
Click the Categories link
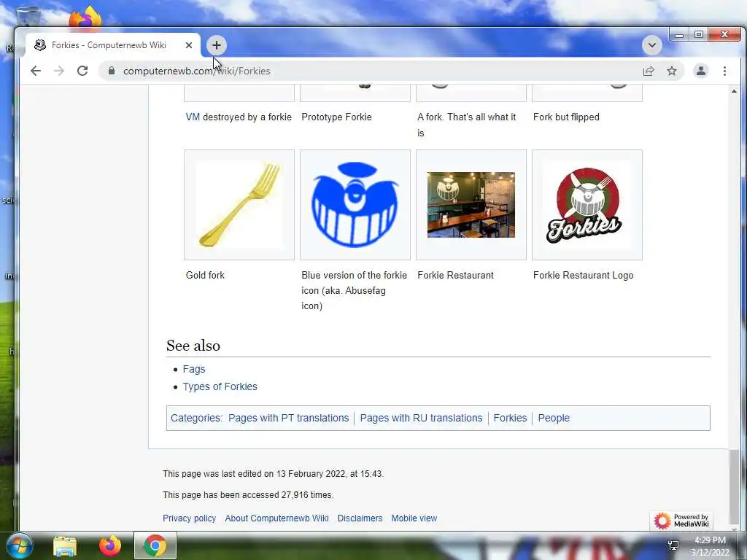[x=196, y=418]
